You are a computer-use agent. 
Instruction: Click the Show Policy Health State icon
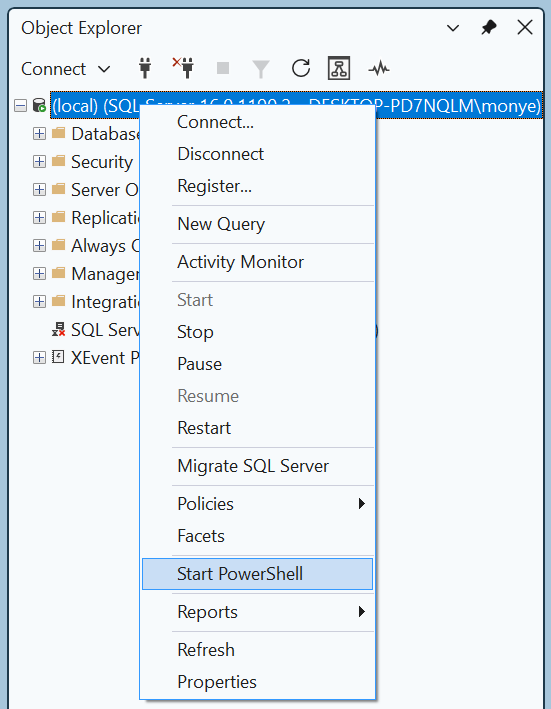click(x=339, y=68)
